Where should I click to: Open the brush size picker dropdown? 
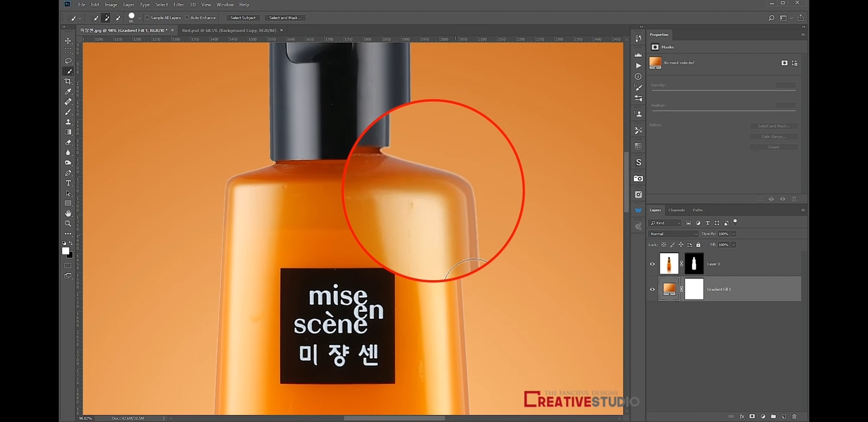140,18
